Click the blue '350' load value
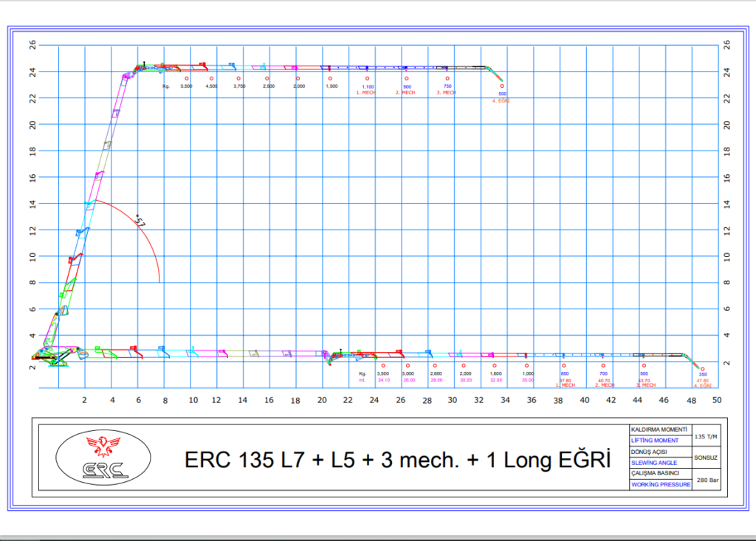The width and height of the screenshot is (756, 541). pyautogui.click(x=703, y=374)
